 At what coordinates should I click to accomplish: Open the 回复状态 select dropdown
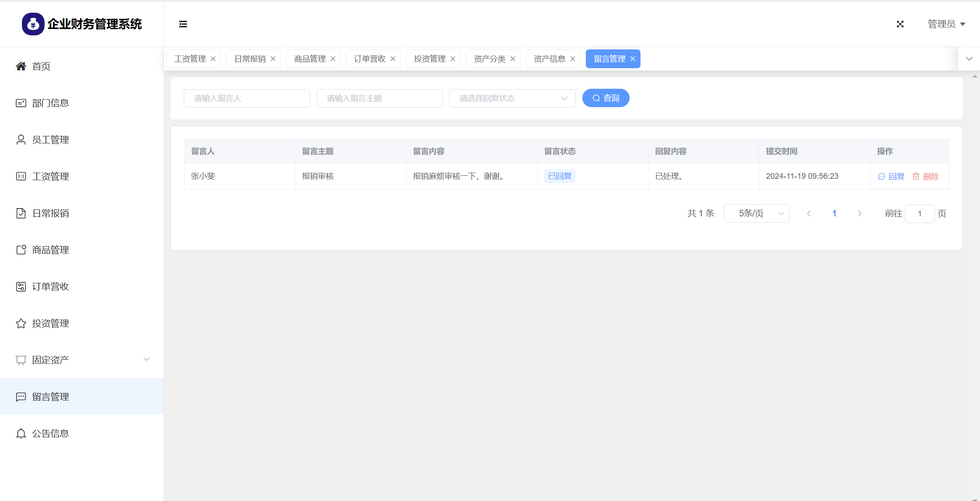pyautogui.click(x=512, y=98)
